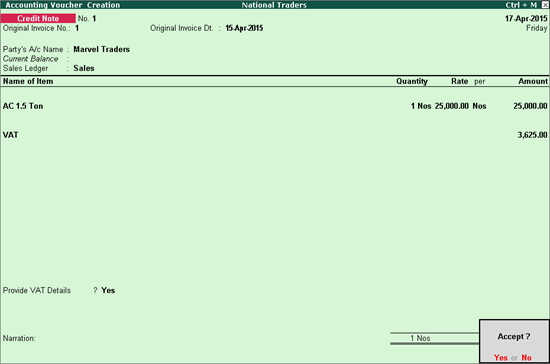
Task: Click Yes in the Accept prompt
Action: click(x=501, y=357)
